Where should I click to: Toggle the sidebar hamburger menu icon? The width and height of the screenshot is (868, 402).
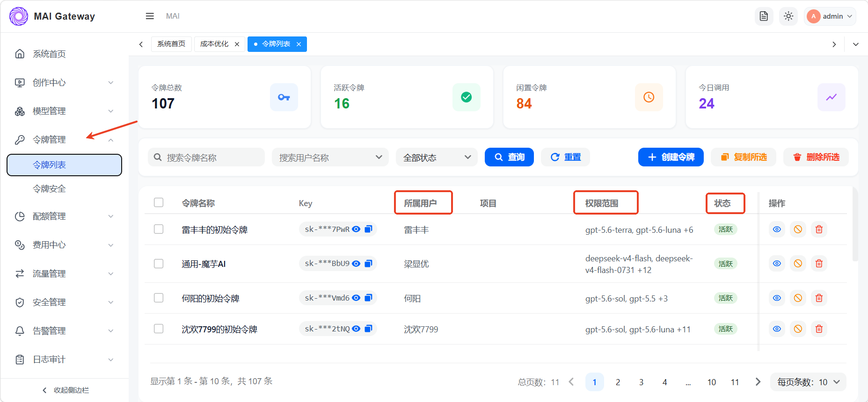[x=150, y=16]
